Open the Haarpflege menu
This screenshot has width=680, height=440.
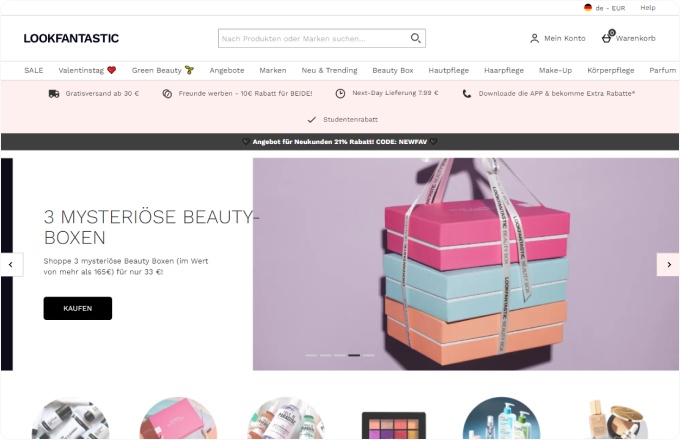pos(504,70)
